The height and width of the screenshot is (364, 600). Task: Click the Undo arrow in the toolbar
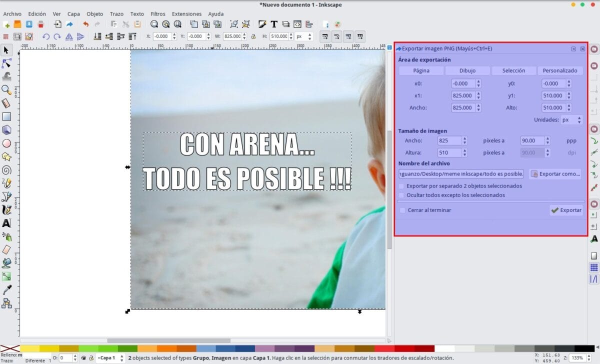[x=86, y=24]
